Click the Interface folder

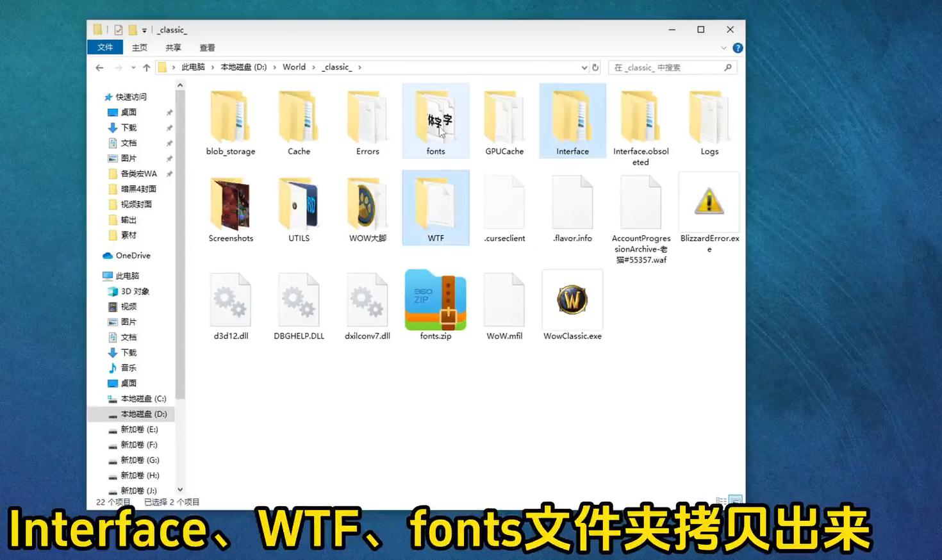pyautogui.click(x=572, y=119)
